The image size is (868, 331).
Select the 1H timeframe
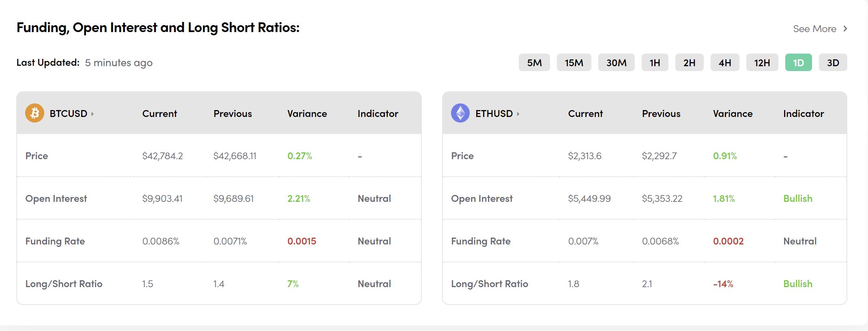655,63
